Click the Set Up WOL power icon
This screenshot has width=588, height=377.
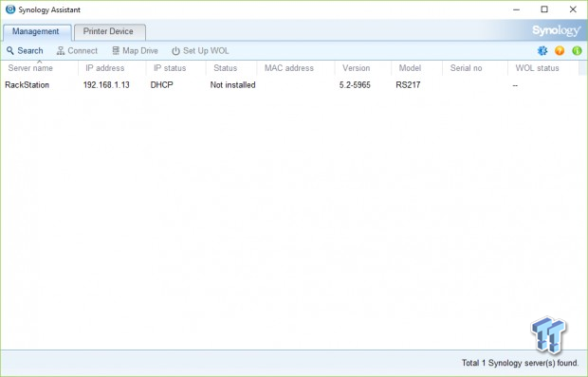(175, 51)
